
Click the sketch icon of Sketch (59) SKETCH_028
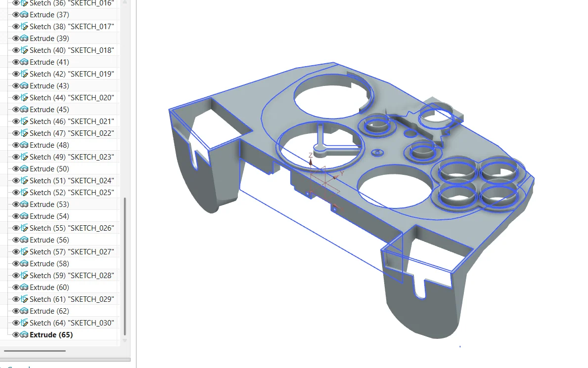click(x=24, y=276)
